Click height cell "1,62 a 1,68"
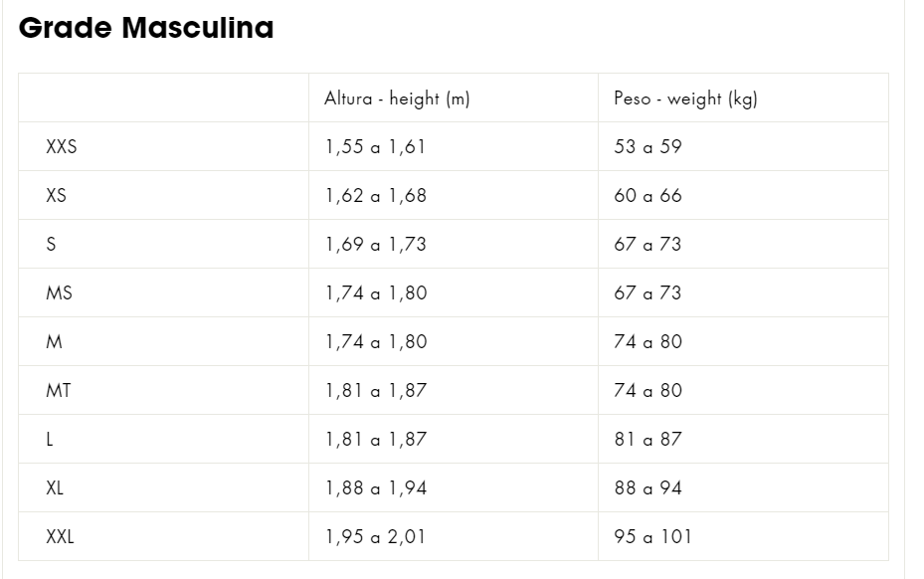The height and width of the screenshot is (579, 924). click(375, 196)
